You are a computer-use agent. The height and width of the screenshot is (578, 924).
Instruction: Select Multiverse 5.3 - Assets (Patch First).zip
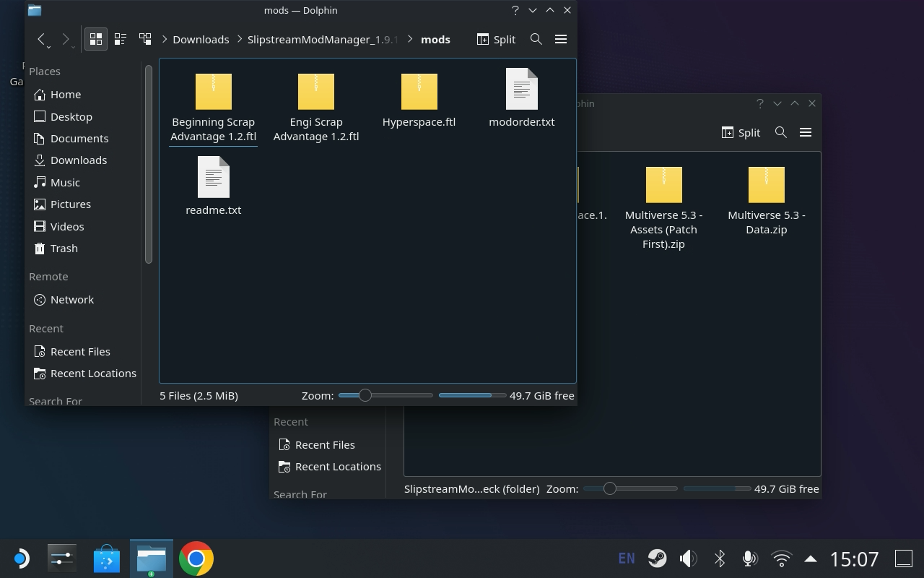tap(663, 208)
